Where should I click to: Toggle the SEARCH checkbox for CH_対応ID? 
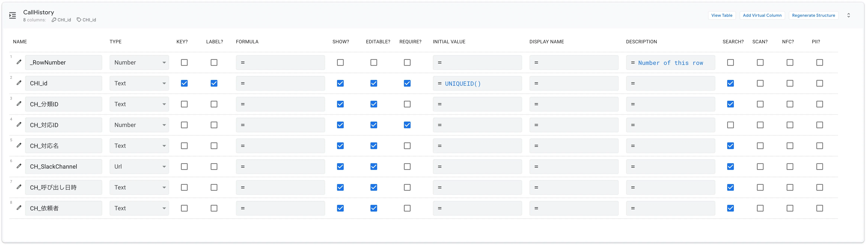(730, 125)
